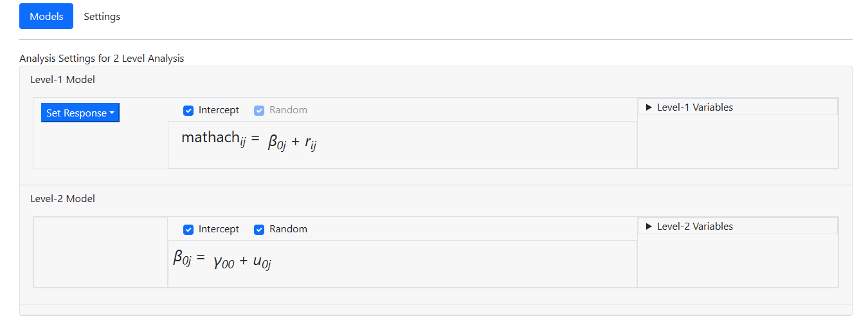
Task: Click the greyed-out Level-1 Random checkbox
Action: 259,110
